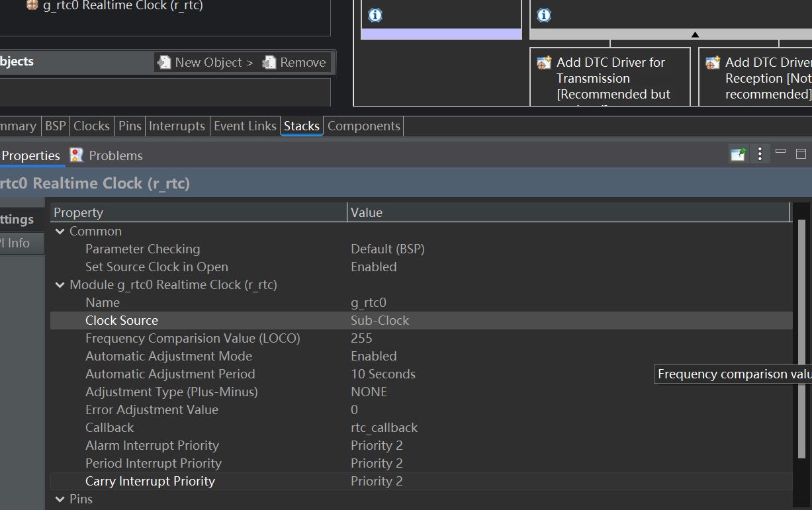
Task: Switch to the Problems view tab
Action: click(107, 155)
